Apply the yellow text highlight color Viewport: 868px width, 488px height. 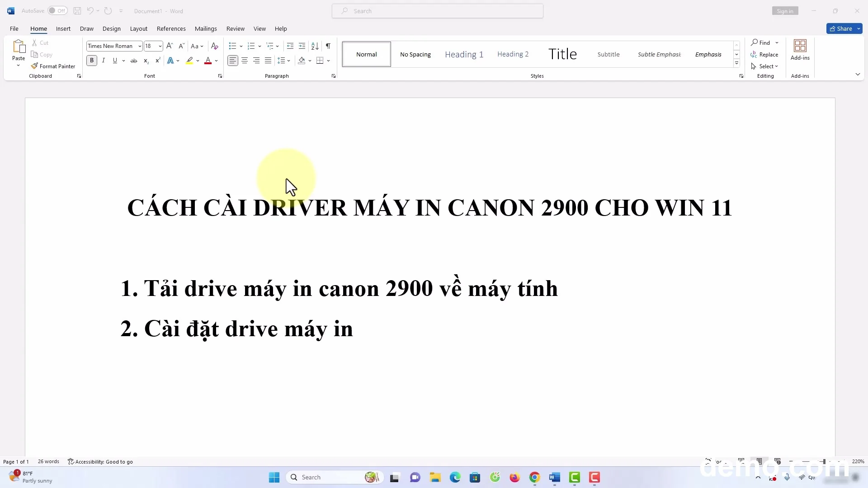click(189, 61)
